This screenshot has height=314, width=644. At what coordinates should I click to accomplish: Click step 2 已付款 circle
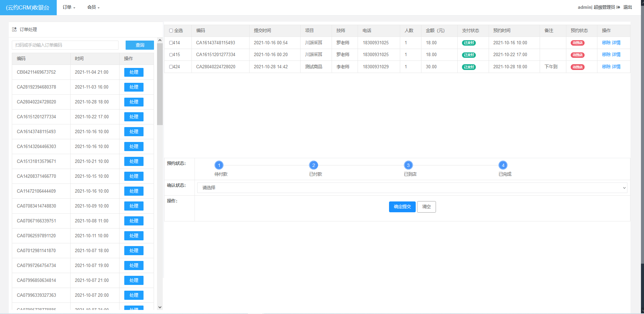click(x=313, y=165)
